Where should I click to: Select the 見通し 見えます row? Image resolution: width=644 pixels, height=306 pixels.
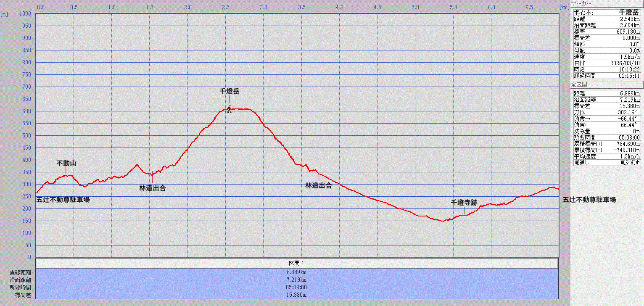pos(607,163)
